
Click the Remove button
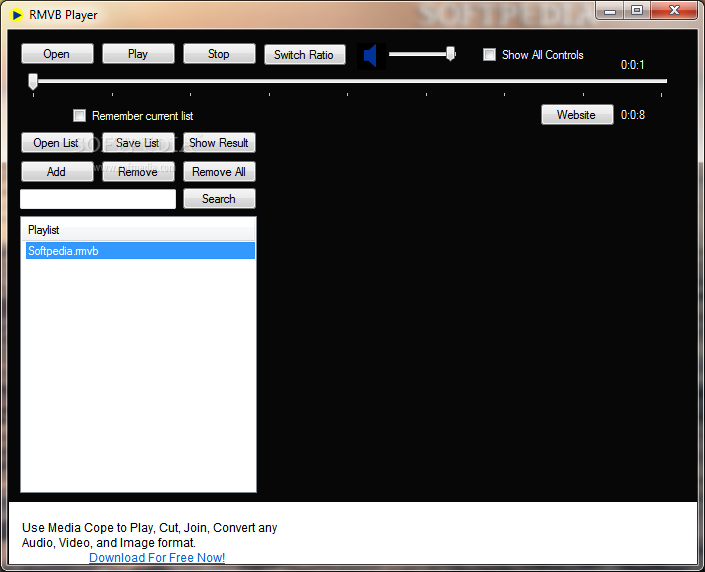tap(138, 172)
